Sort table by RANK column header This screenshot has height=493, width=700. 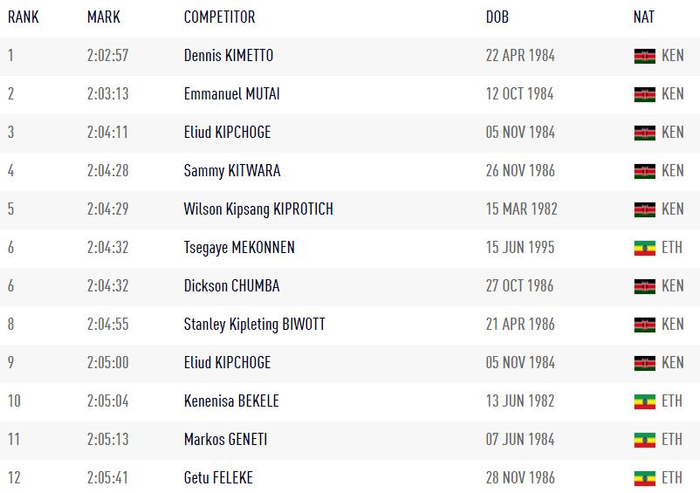pos(23,17)
